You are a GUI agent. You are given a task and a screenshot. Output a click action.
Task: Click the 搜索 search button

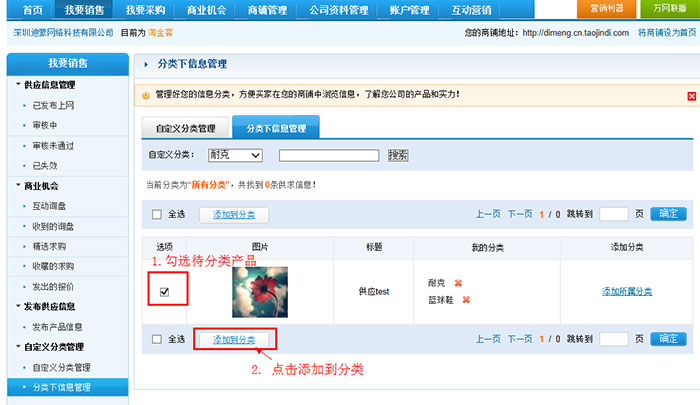tap(398, 155)
